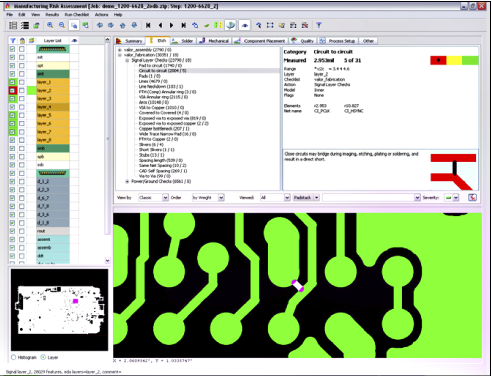The height and width of the screenshot is (376, 492).
Task: Click the icon right of Severity dropdown
Action: tap(472, 197)
